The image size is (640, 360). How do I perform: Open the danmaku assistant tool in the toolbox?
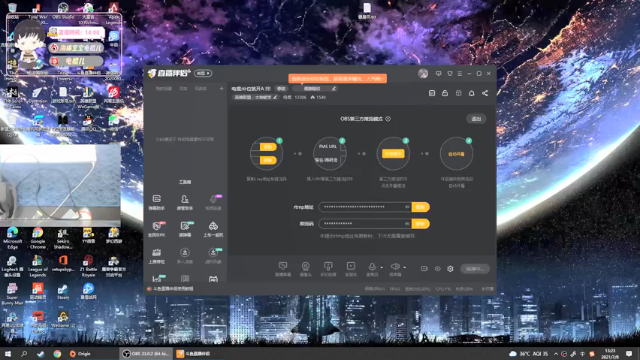[x=156, y=202]
